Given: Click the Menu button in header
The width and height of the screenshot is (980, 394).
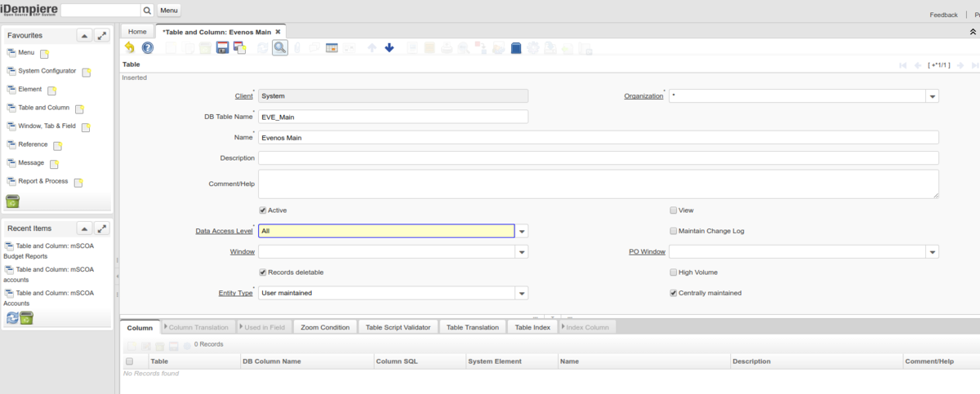Looking at the screenshot, I should [169, 11].
